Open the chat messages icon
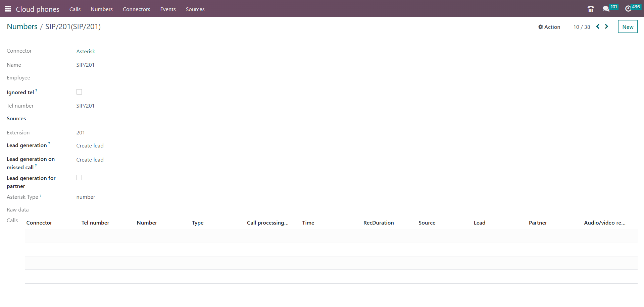Screen dimensions: 644x307 pyautogui.click(x=606, y=9)
